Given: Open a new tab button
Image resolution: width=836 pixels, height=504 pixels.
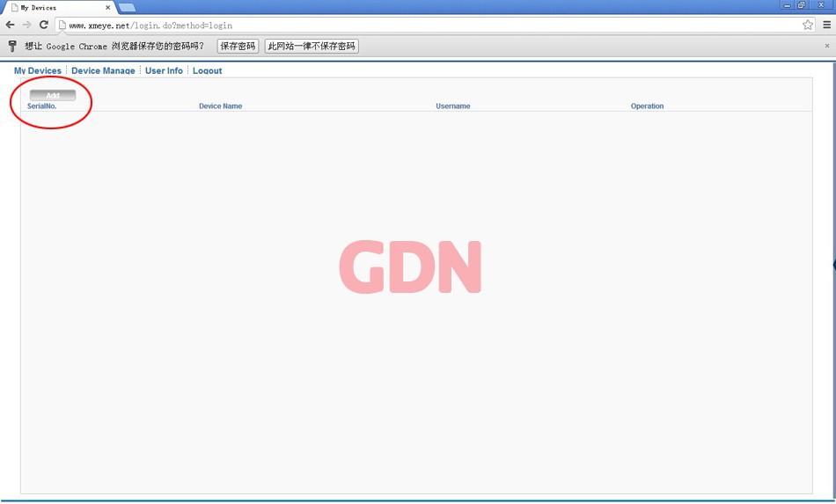Looking at the screenshot, I should tap(127, 7).
